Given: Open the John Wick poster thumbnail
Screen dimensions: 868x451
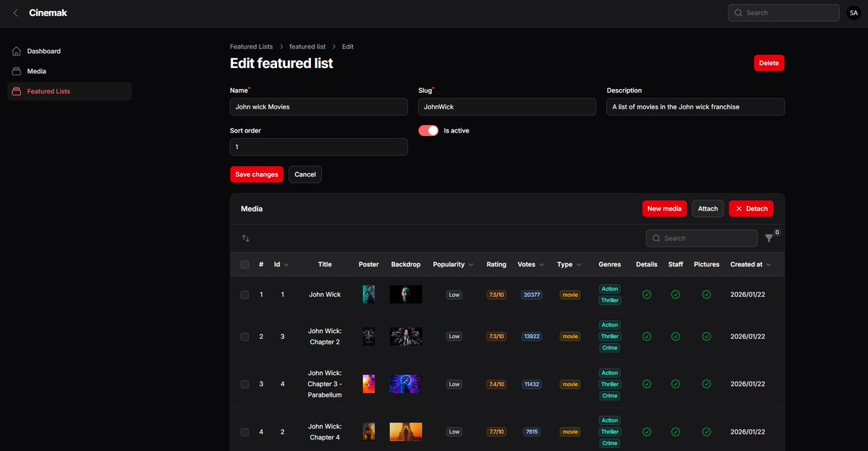Looking at the screenshot, I should [369, 295].
